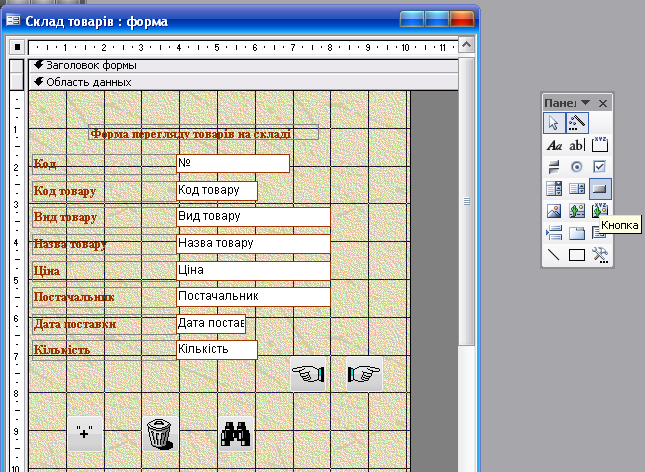This screenshot has height=472, width=645.
Task: Select the "Постачальник" label on the left
Action: tap(104, 297)
